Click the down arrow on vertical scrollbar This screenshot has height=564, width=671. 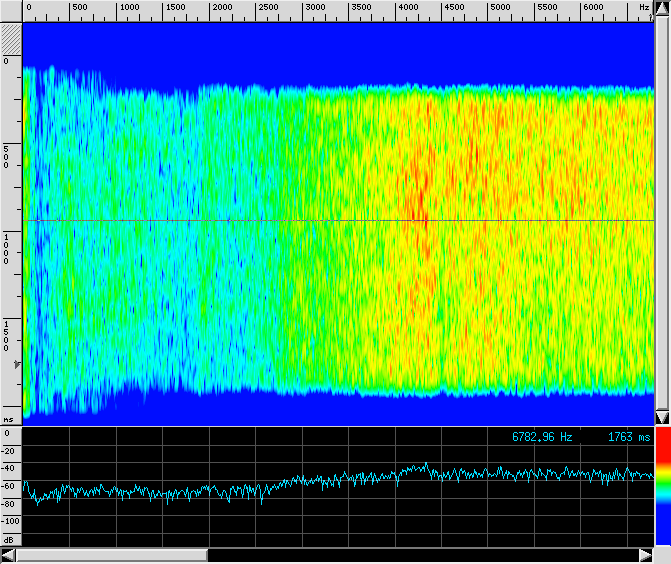661,416
